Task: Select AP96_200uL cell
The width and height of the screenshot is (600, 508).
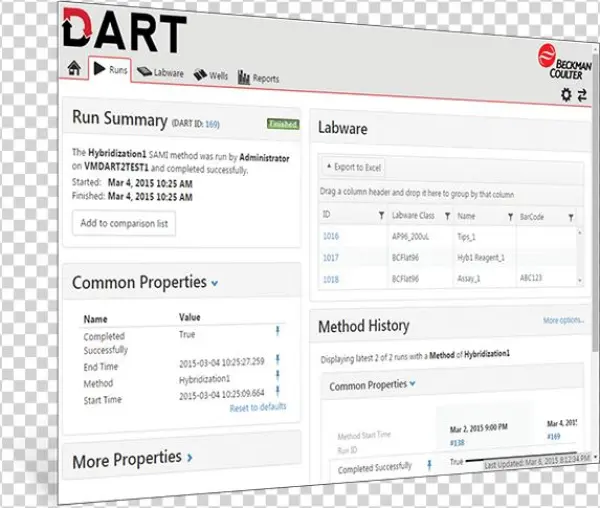Action: point(410,237)
